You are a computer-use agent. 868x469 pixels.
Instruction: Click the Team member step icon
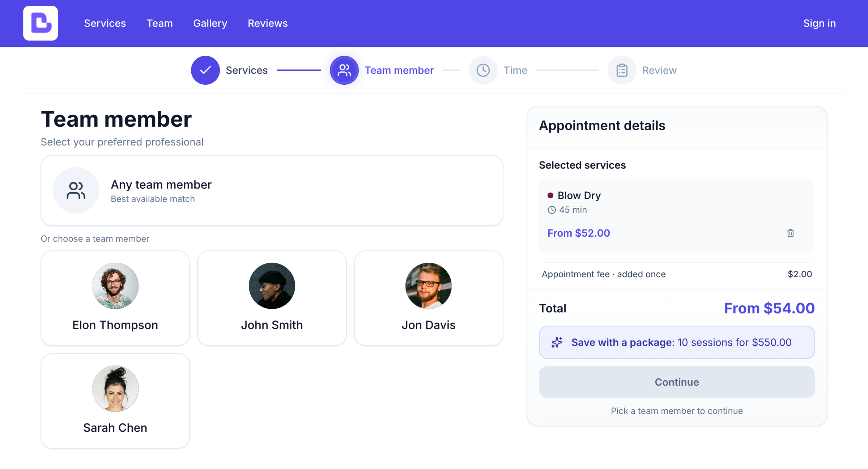coord(344,70)
